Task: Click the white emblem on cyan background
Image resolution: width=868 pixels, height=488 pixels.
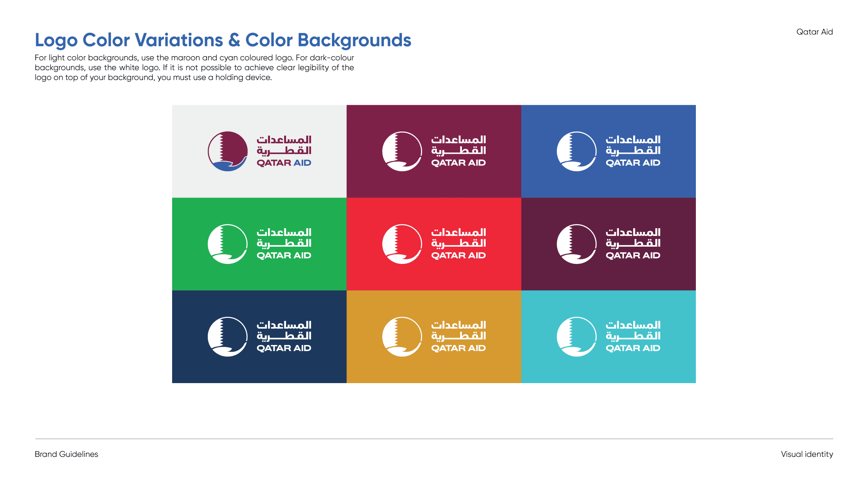Action: coord(577,336)
